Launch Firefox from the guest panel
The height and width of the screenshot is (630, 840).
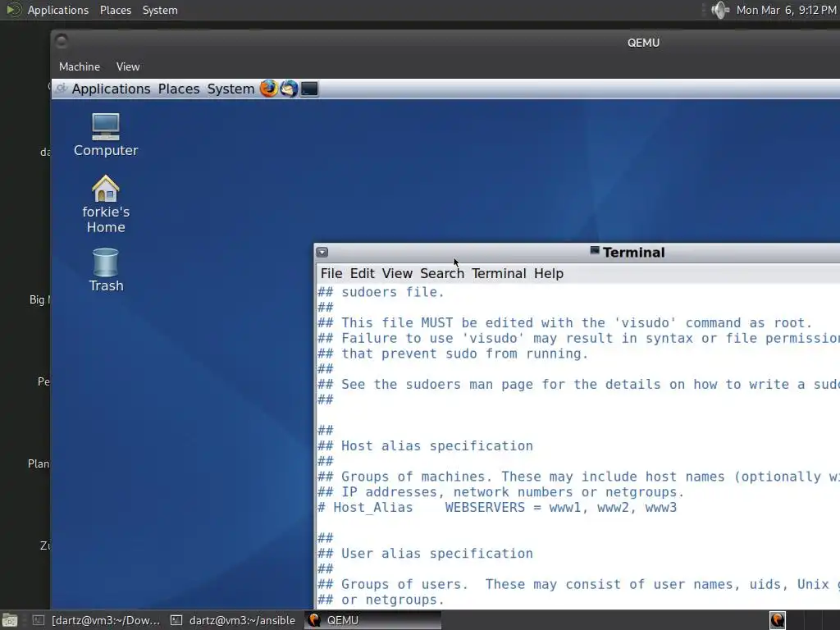coord(268,89)
